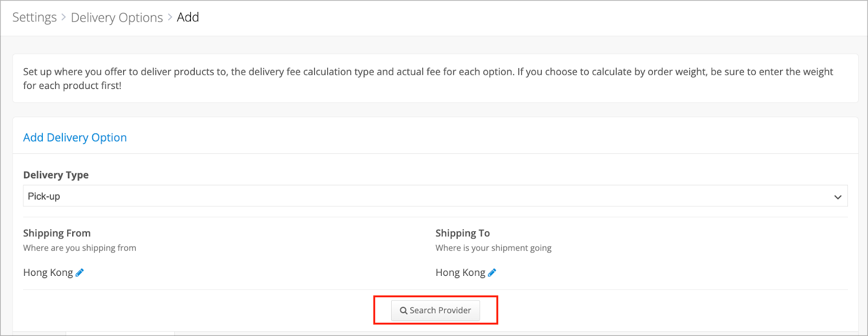Click the Add Delivery Option heading
The image size is (868, 336).
point(75,138)
